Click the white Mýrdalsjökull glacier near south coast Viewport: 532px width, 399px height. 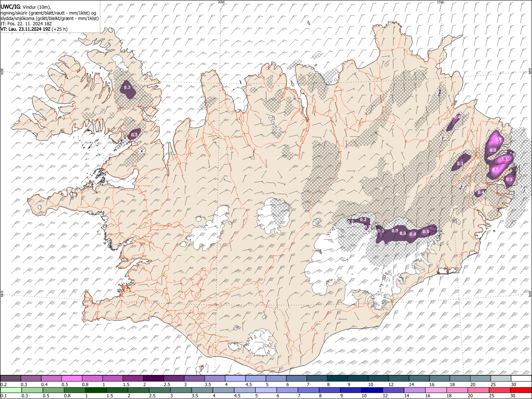pos(261,342)
